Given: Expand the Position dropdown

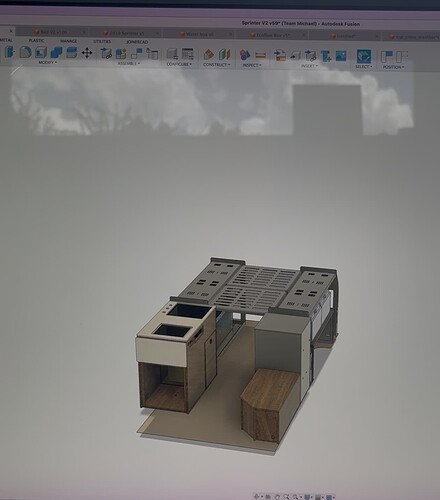Looking at the screenshot, I should click(x=393, y=67).
